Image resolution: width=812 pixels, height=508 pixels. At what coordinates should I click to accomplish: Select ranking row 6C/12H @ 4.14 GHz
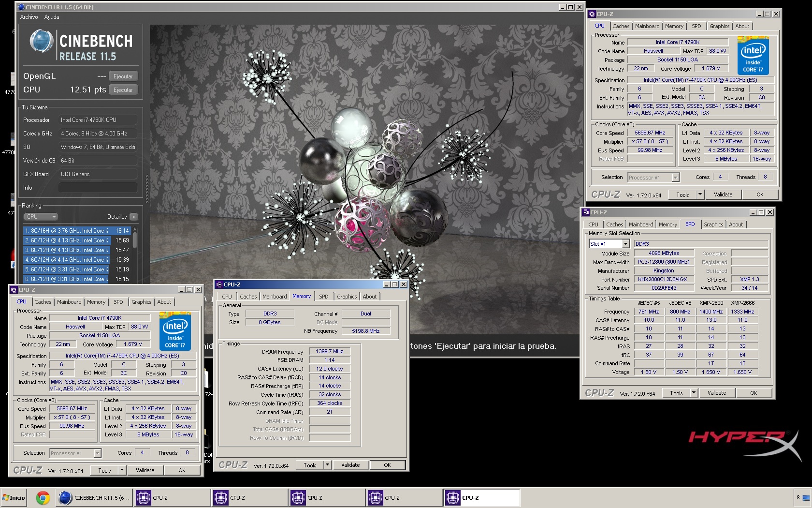[77, 260]
